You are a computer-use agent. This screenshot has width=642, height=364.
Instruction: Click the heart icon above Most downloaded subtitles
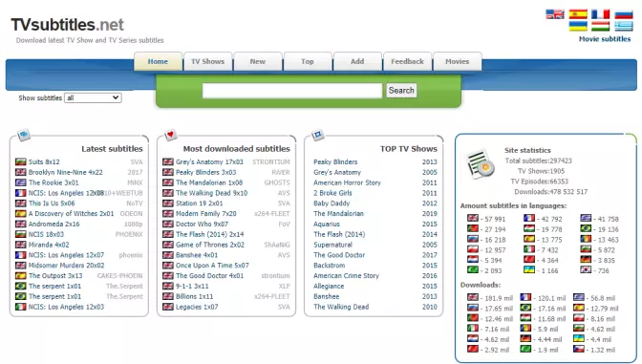[x=170, y=135]
